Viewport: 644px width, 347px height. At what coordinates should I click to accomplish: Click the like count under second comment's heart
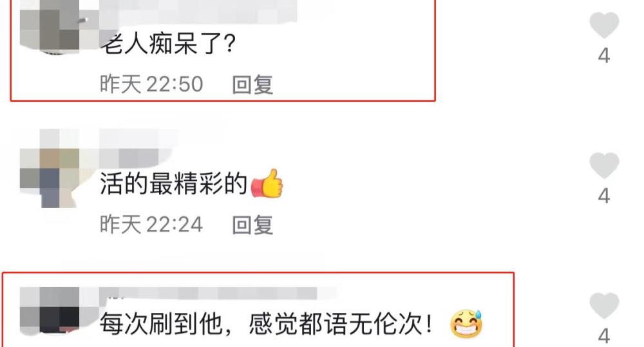604,196
